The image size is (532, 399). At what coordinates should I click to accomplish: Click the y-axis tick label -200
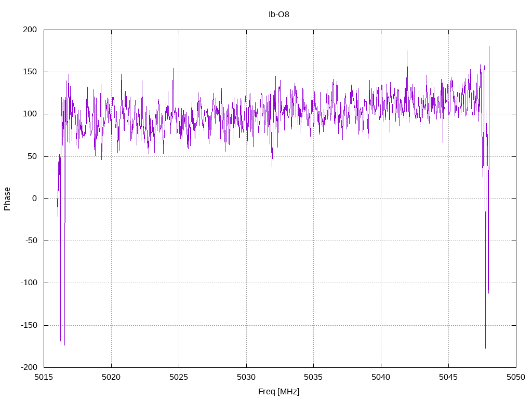29,367
